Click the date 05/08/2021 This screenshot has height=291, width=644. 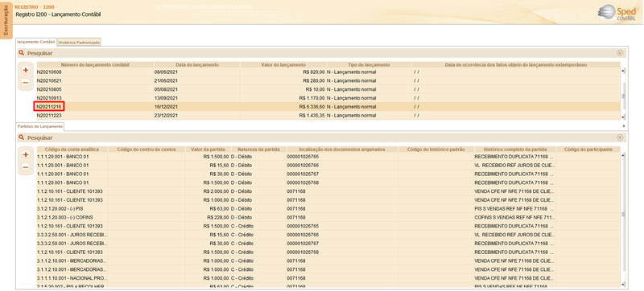click(x=167, y=89)
